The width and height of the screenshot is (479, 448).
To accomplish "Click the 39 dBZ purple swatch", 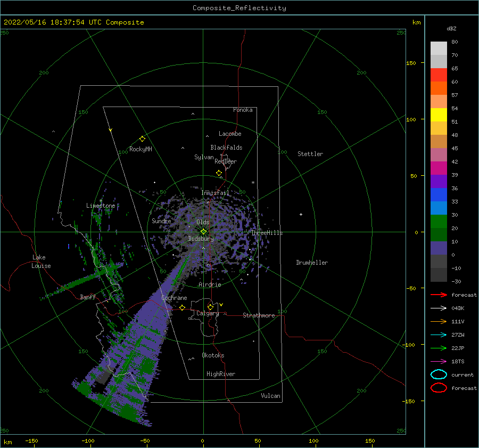I will (439, 181).
